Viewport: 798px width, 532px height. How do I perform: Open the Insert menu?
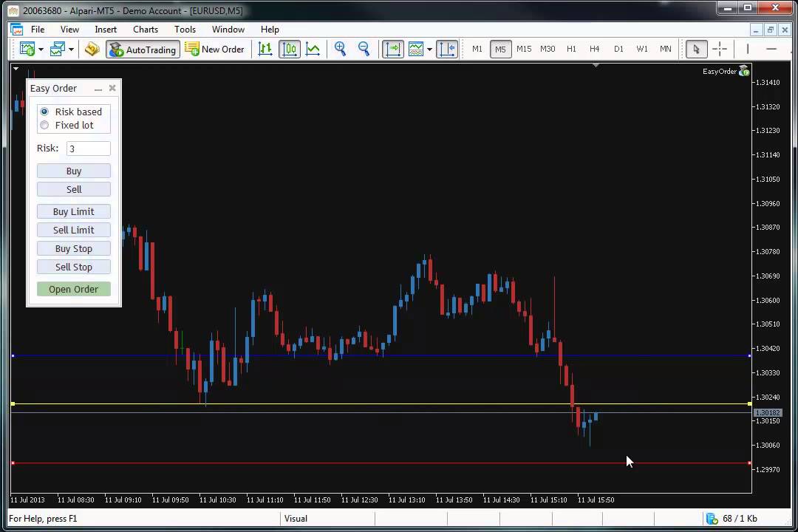106,30
